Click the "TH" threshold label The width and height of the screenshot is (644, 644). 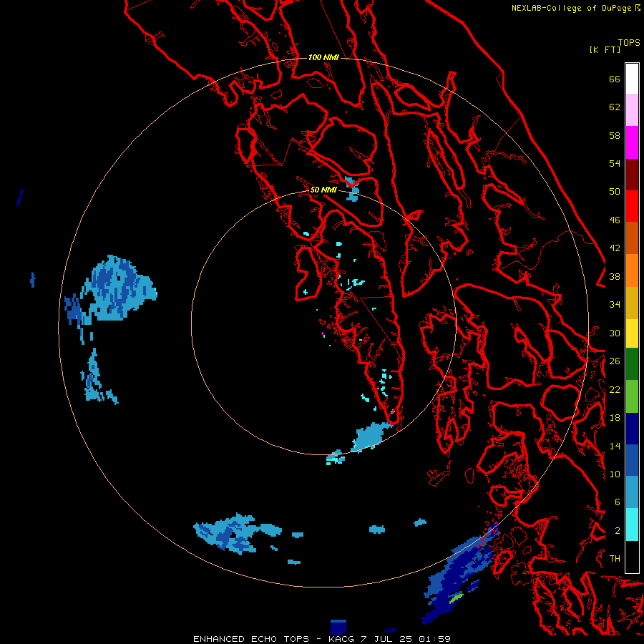615,559
